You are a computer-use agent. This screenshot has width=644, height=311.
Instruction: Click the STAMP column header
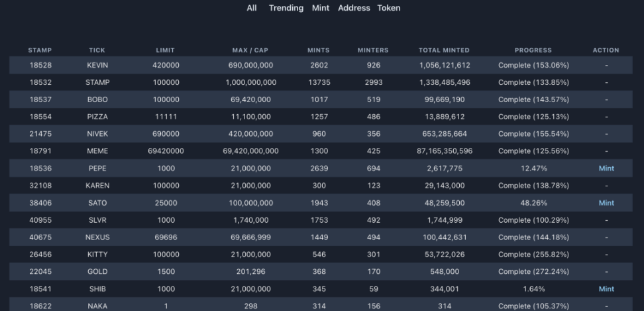[x=40, y=50]
